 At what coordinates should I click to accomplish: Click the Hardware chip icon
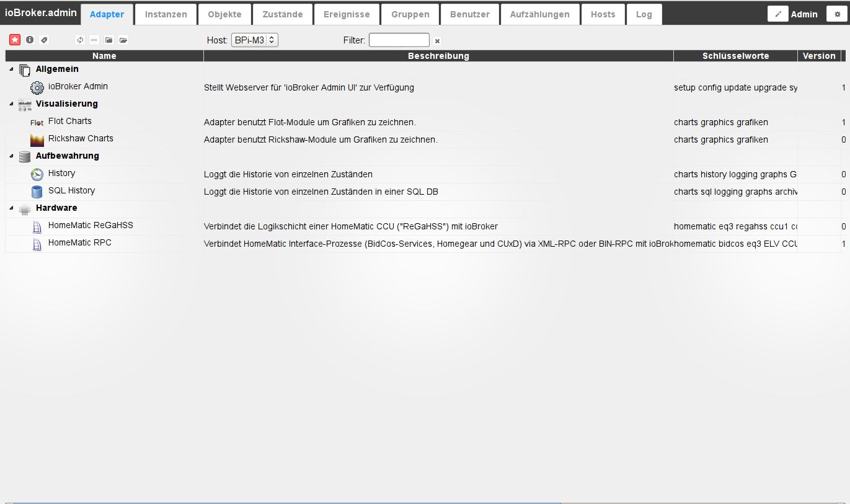(25, 209)
